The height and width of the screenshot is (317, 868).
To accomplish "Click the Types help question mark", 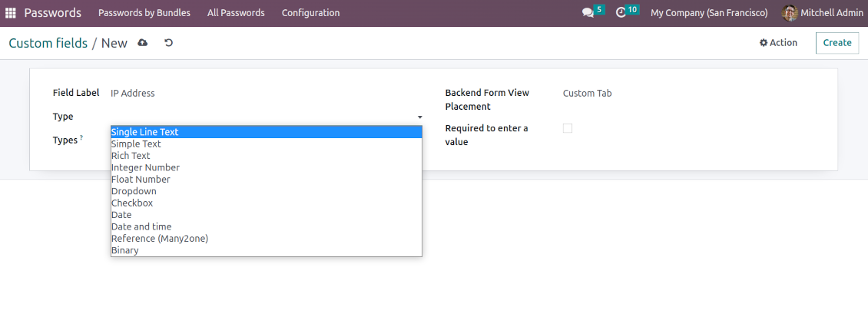I will [81, 137].
